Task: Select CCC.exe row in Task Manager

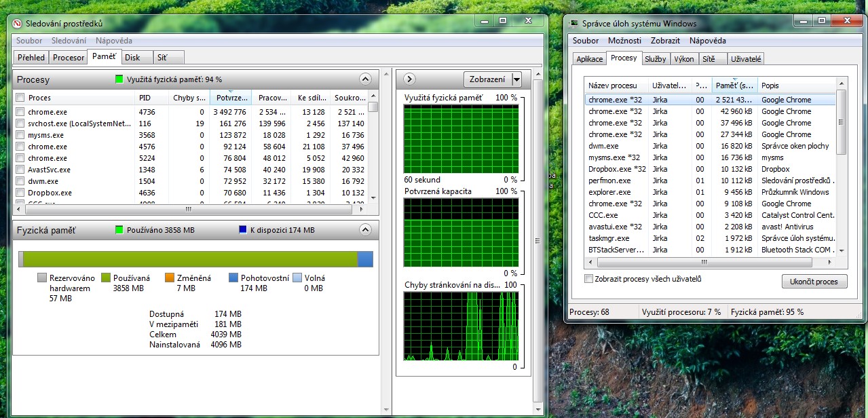Action: [711, 215]
